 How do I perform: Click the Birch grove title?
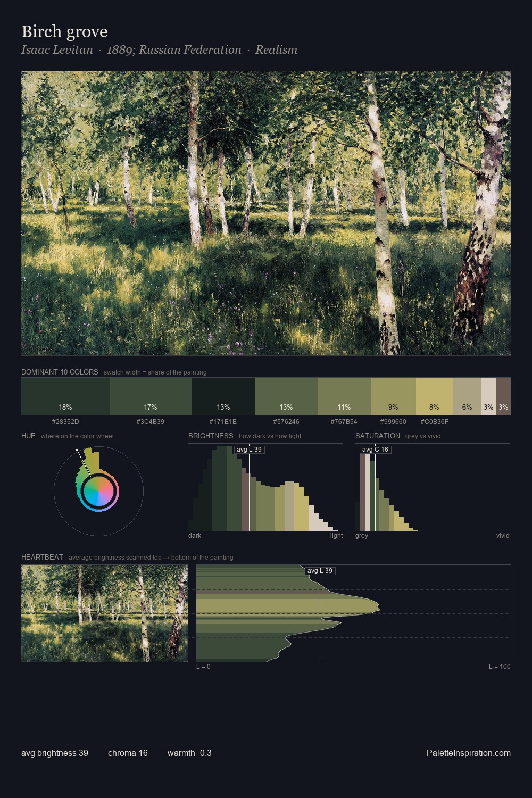pos(64,32)
